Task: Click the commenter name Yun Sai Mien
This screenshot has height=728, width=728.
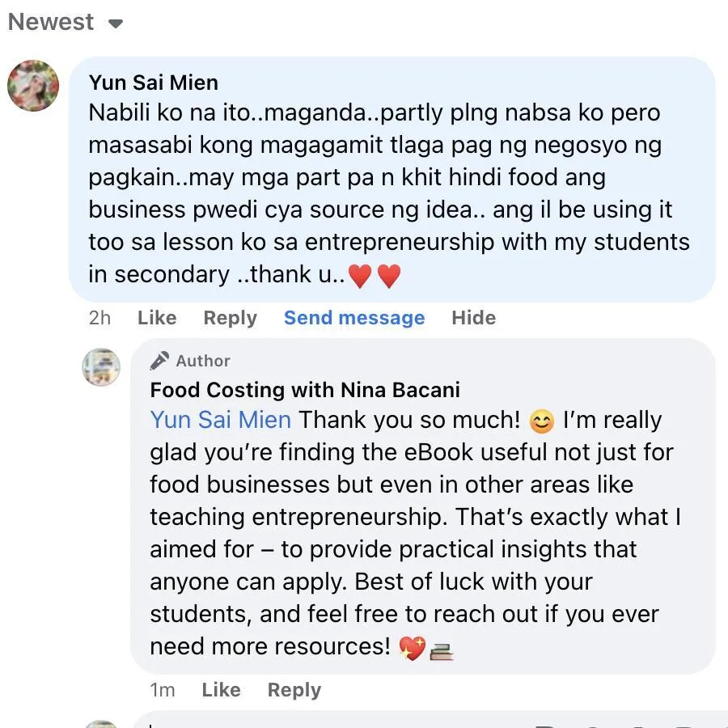Action: (153, 83)
